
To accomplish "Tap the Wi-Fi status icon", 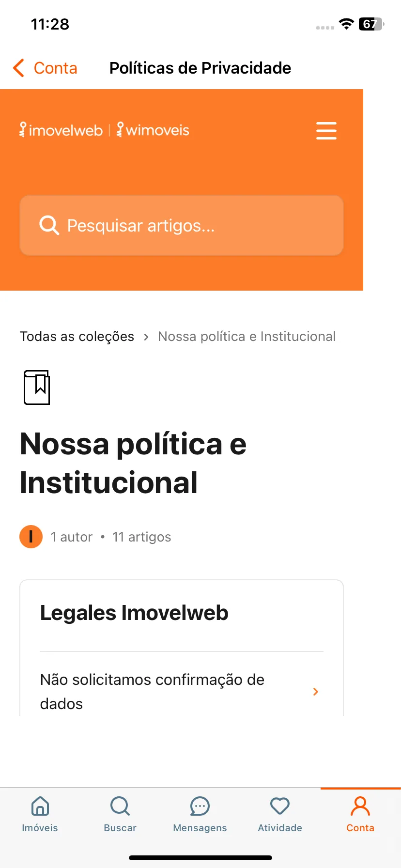I will [346, 24].
